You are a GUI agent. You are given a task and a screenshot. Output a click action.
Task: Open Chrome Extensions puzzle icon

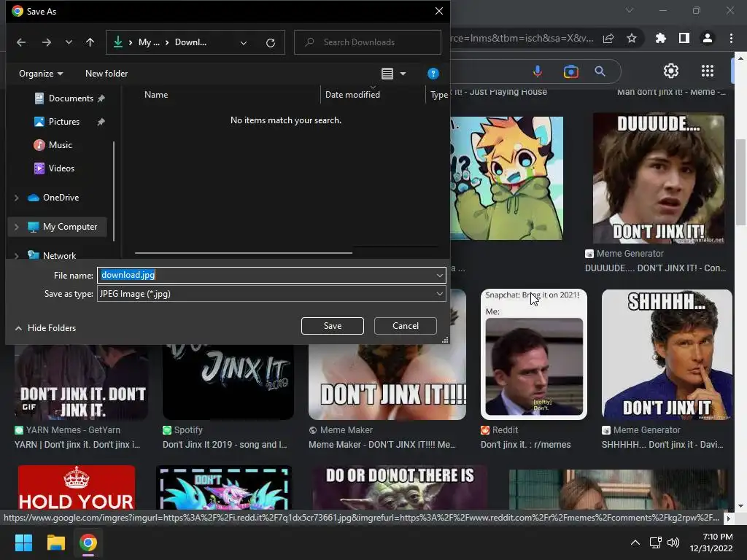click(x=660, y=38)
